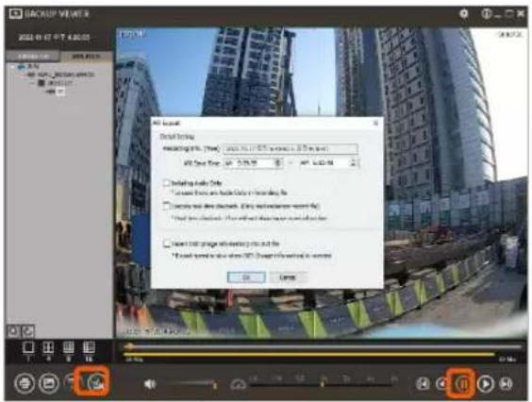
Task: Jump to the beginning of the recording
Action: click(423, 384)
